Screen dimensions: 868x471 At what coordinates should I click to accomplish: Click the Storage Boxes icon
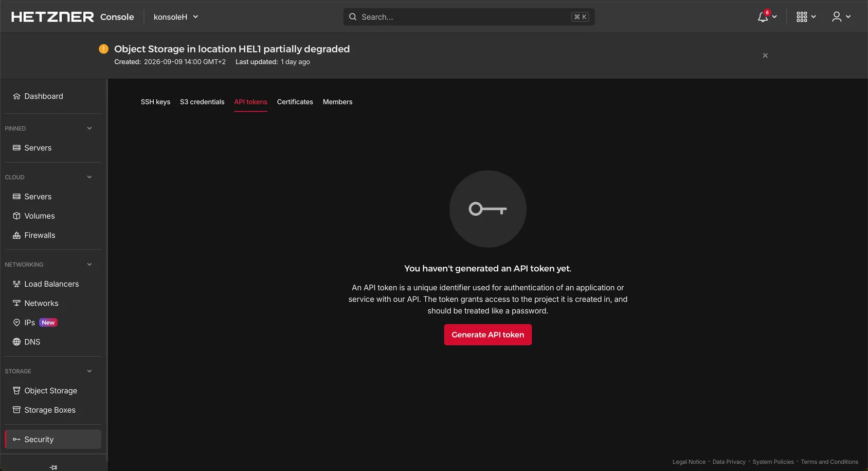coord(16,410)
